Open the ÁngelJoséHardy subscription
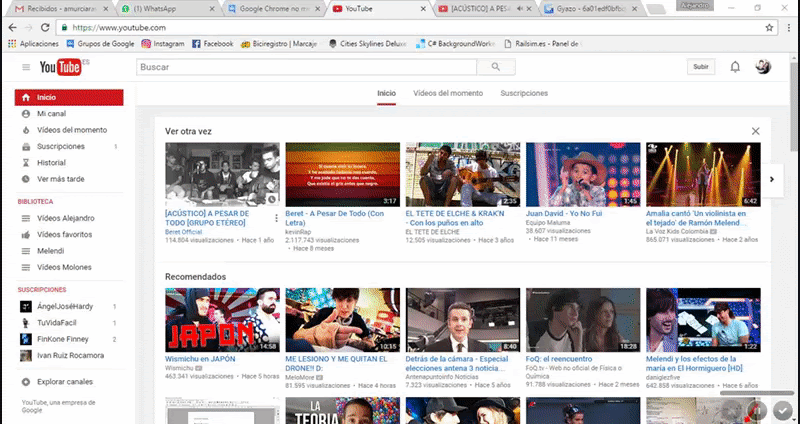This screenshot has height=424, width=800. (x=69, y=307)
